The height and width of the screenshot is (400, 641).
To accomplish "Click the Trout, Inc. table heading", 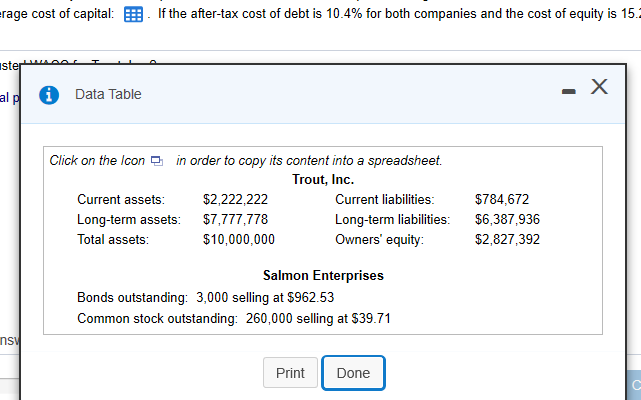I will 322,180.
